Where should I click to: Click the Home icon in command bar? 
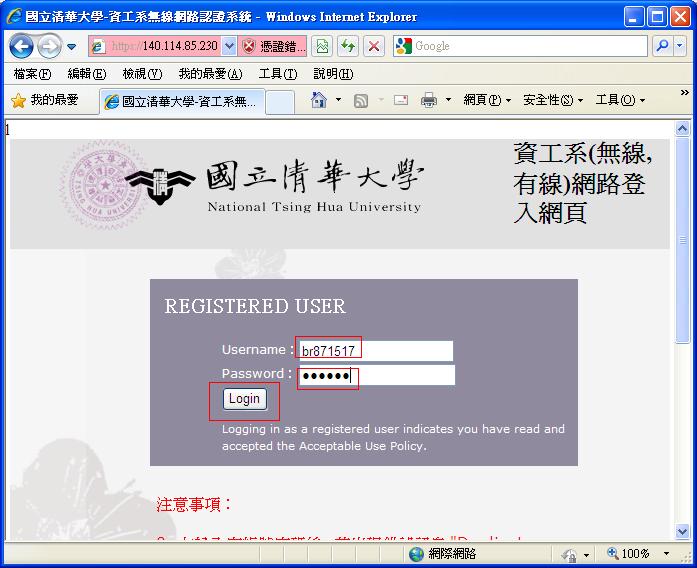[318, 100]
